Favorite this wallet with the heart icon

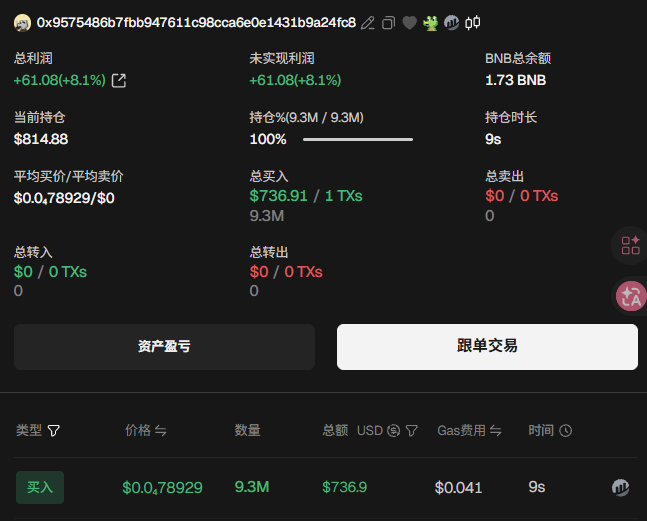pos(409,23)
